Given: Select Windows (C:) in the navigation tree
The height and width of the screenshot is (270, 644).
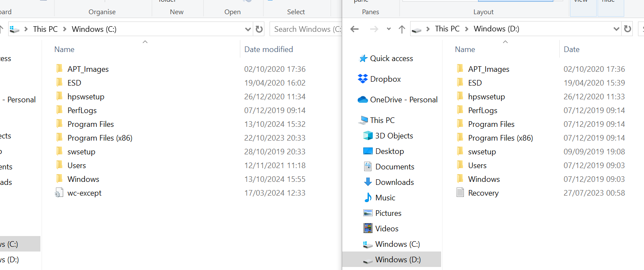Looking at the screenshot, I should tap(397, 244).
